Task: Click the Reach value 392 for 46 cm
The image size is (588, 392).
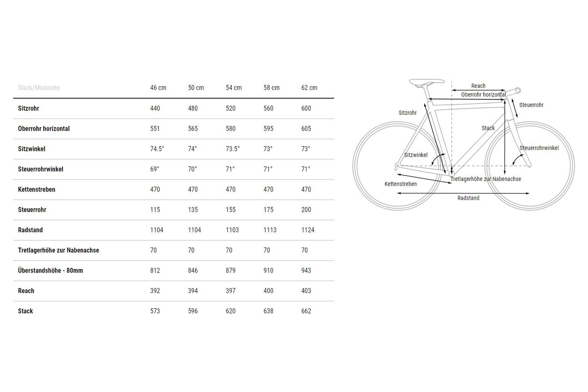Action: (155, 291)
